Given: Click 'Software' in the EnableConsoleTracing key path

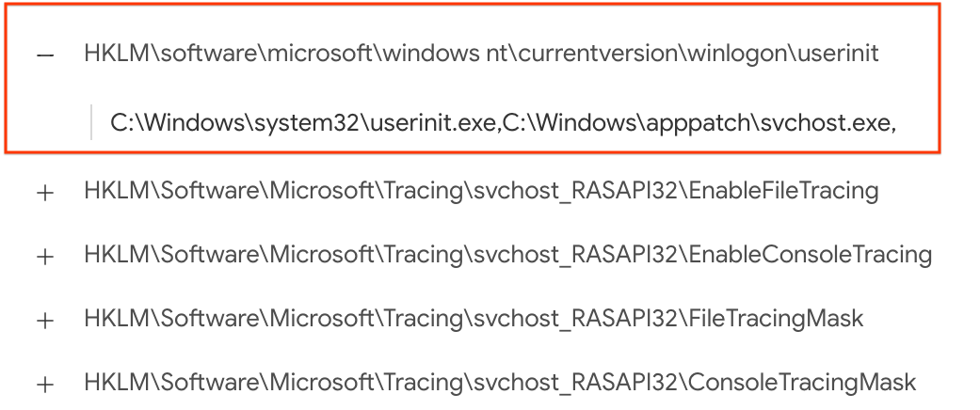Looking at the screenshot, I should pyautogui.click(x=211, y=255).
